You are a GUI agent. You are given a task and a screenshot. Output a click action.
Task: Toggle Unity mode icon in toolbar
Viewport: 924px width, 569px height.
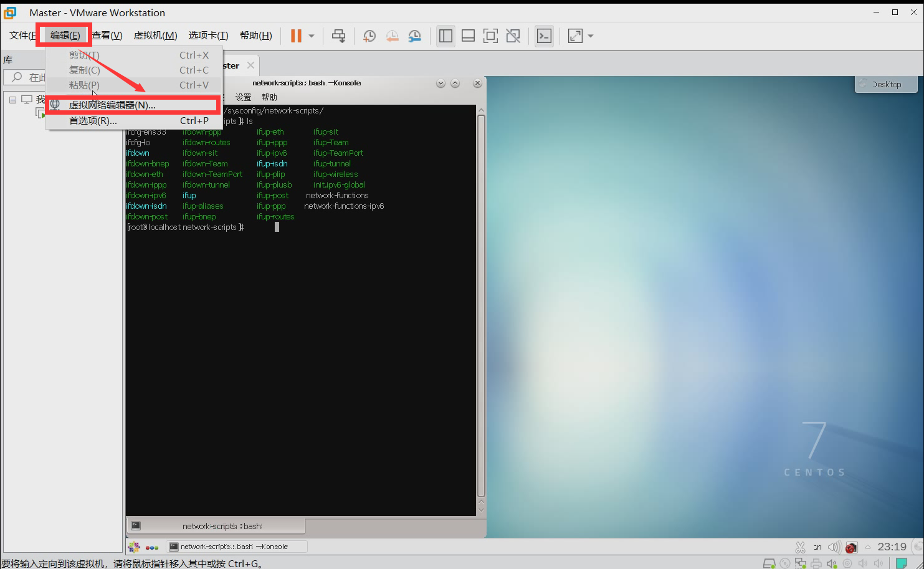click(x=513, y=36)
